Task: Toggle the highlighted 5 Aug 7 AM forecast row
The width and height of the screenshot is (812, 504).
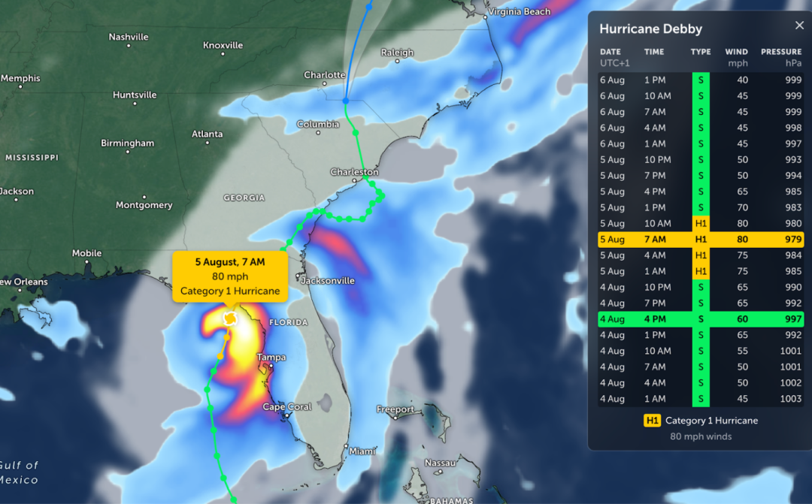Action: [x=699, y=239]
